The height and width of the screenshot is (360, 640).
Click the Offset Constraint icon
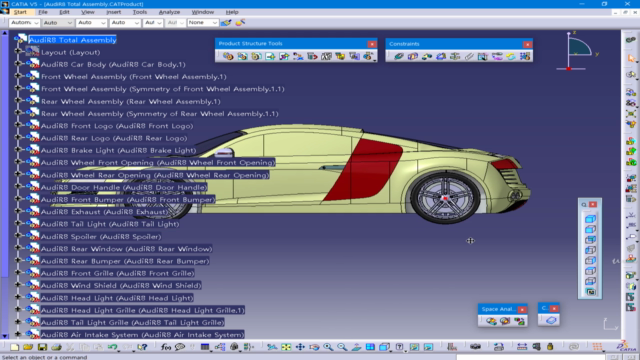[x=427, y=56]
